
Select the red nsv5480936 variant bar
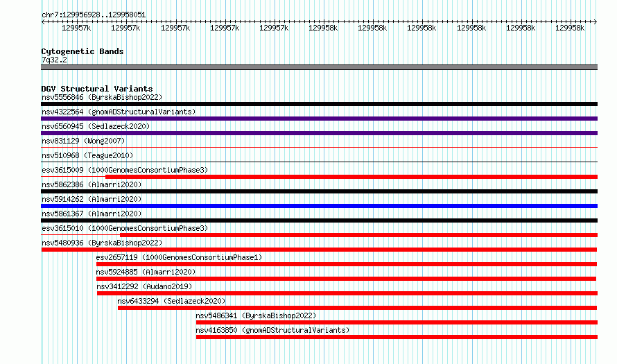(x=319, y=250)
